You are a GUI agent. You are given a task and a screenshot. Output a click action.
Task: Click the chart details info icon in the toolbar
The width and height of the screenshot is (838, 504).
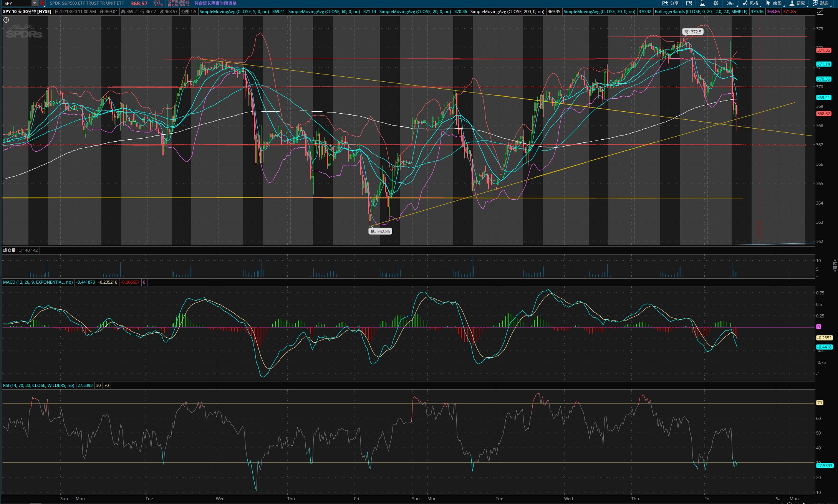[689, 3]
